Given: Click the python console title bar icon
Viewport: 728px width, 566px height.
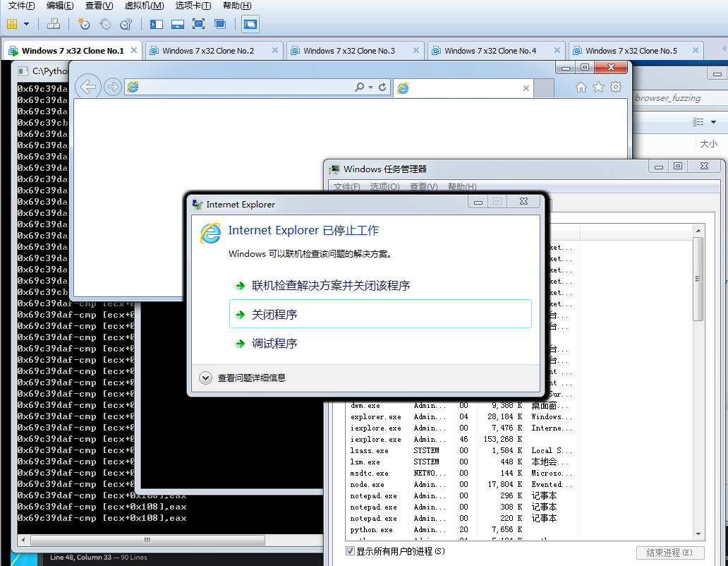Looking at the screenshot, I should (23, 71).
